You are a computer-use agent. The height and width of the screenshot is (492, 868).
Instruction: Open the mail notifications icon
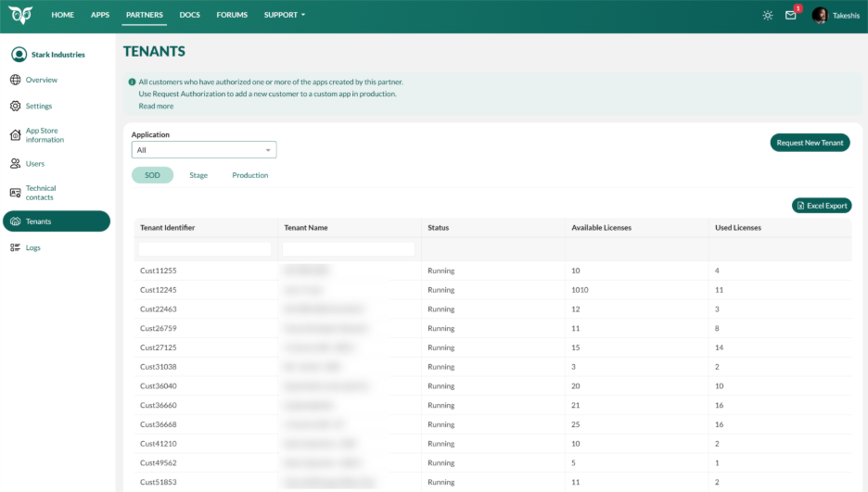pyautogui.click(x=791, y=16)
